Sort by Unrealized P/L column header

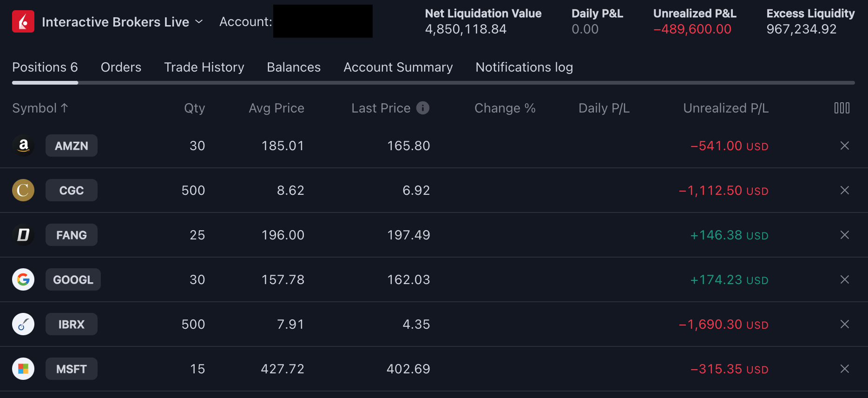pos(725,108)
